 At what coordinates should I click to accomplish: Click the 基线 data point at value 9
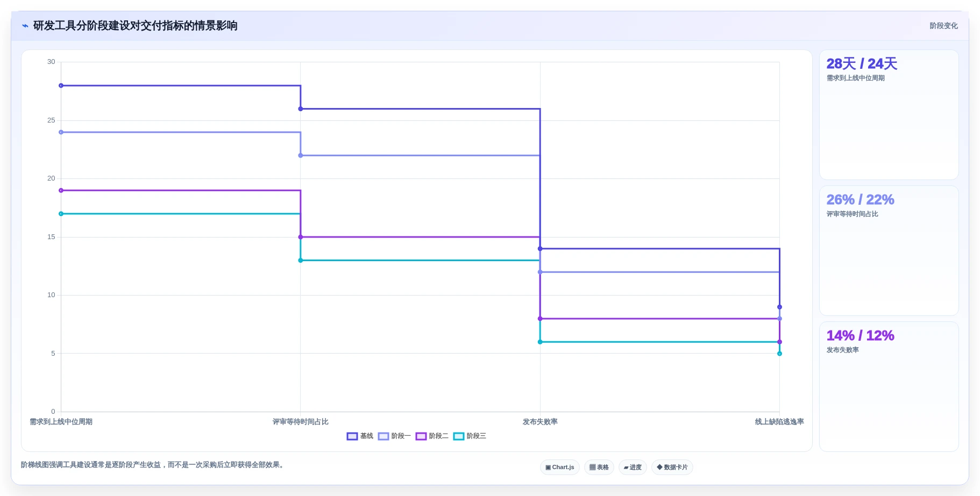tap(779, 307)
